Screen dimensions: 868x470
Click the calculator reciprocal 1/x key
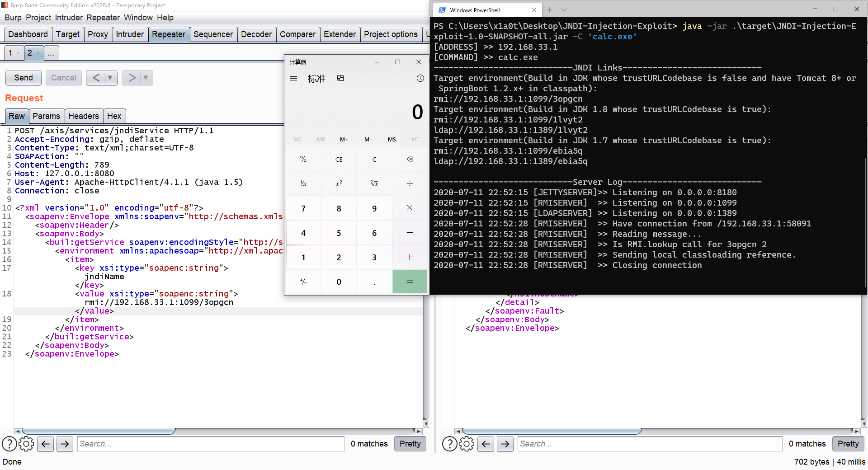303,183
